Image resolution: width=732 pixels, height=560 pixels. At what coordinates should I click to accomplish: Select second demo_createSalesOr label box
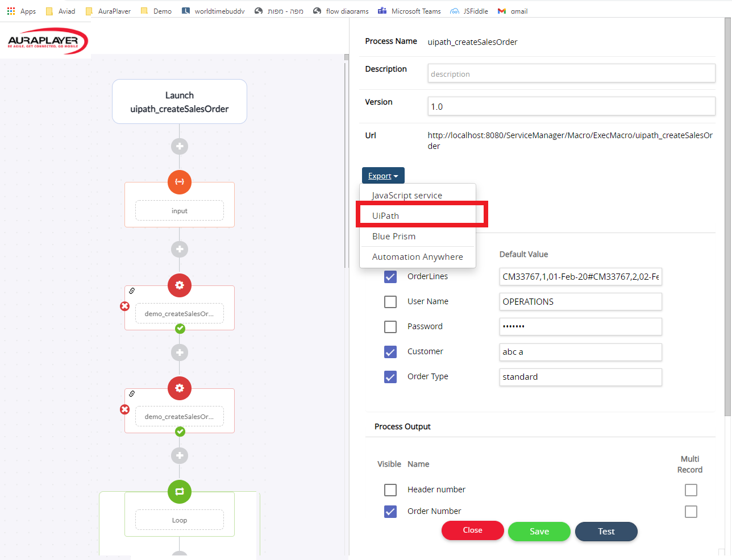coord(180,416)
